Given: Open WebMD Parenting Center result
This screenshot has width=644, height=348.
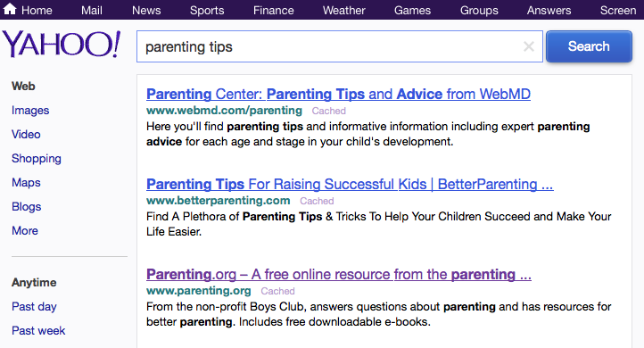Looking at the screenshot, I should pos(338,94).
